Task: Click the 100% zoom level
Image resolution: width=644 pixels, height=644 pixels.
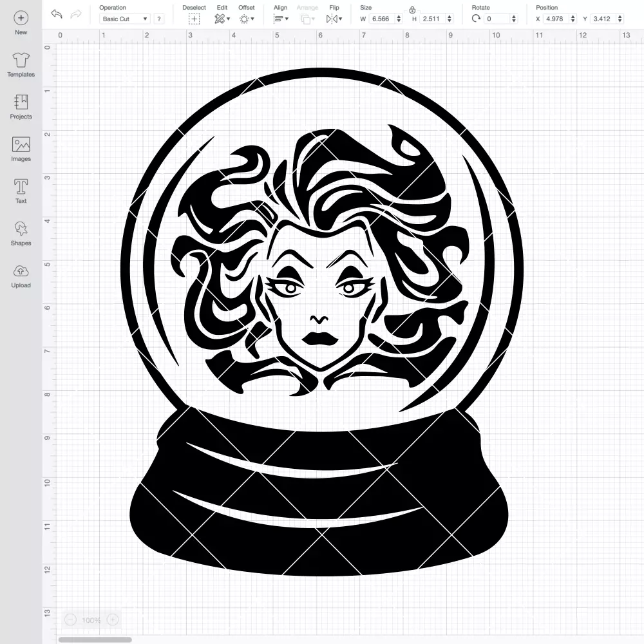Action: pyautogui.click(x=91, y=620)
